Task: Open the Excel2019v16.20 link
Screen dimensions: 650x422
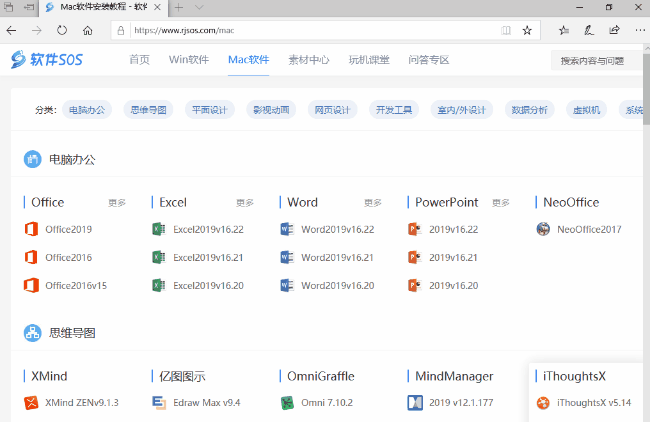Action: click(208, 286)
